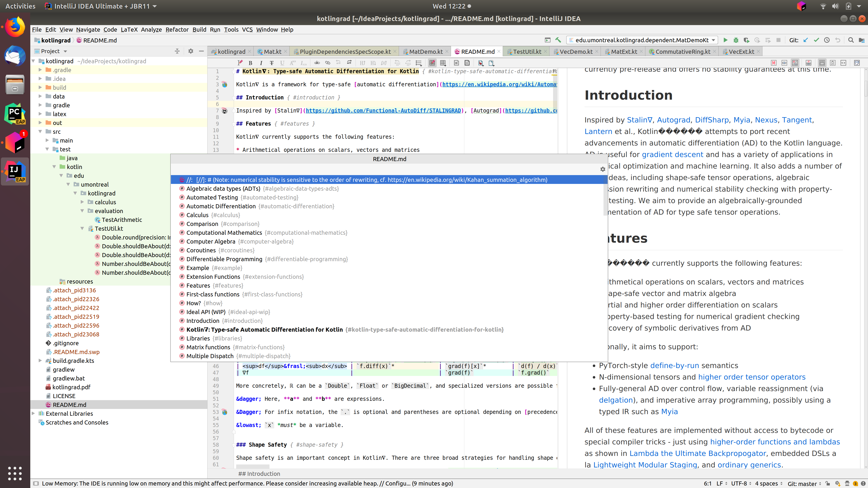Collapse the test folder in the project tree
868x488 pixels.
coord(47,149)
